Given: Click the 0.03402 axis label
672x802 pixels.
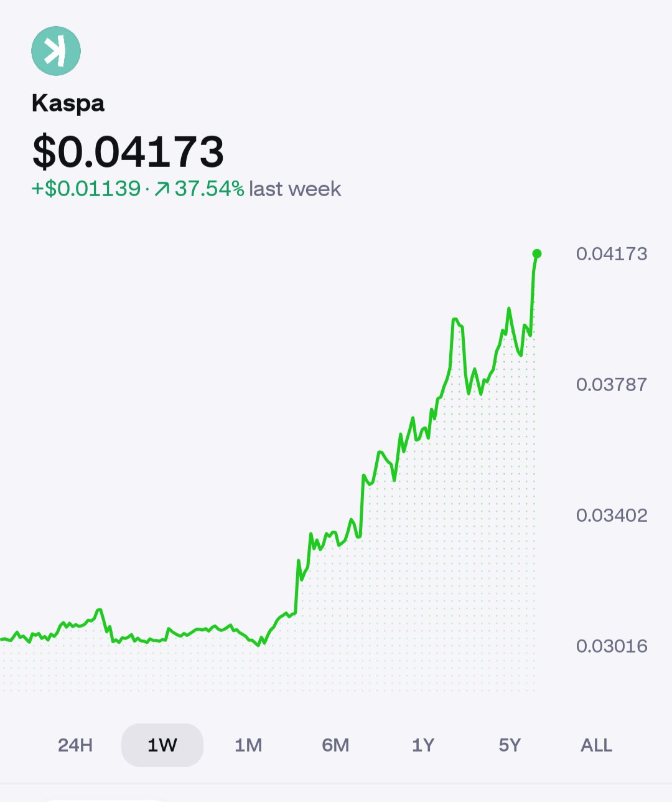Looking at the screenshot, I should 612,516.
